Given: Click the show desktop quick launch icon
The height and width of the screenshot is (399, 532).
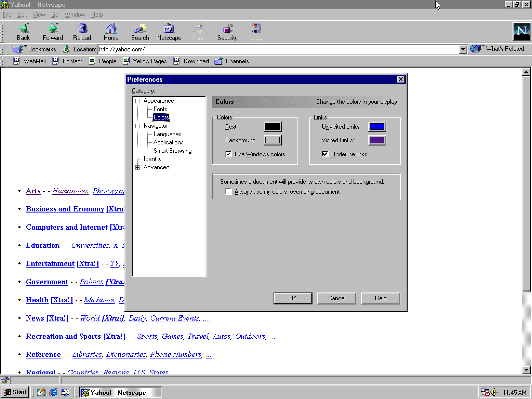Looking at the screenshot, I should click(x=41, y=392).
